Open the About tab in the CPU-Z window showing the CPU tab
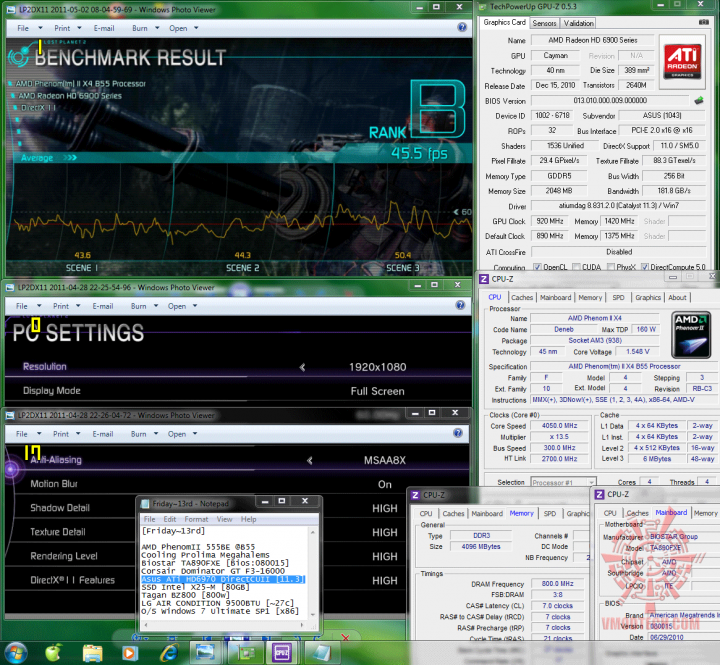 677,298
